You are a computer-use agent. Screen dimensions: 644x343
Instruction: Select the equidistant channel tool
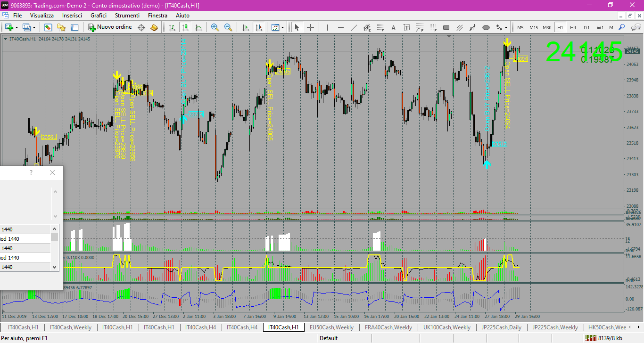[x=367, y=27]
